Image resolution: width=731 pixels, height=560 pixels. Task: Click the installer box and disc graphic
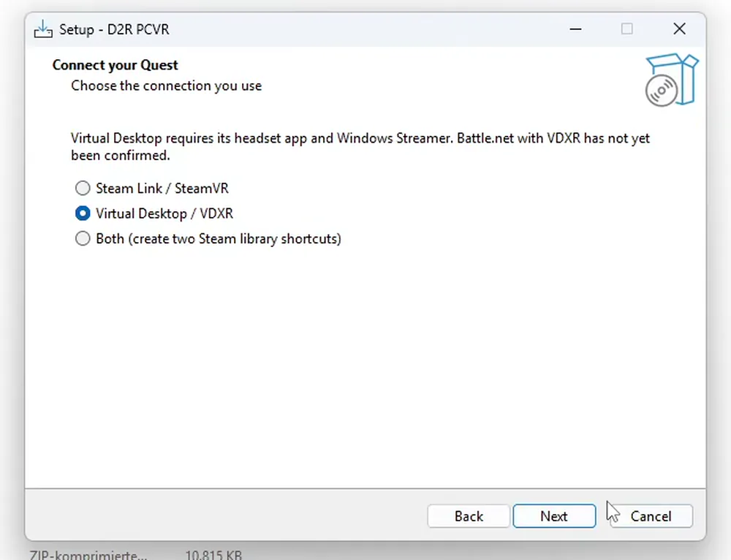click(671, 80)
